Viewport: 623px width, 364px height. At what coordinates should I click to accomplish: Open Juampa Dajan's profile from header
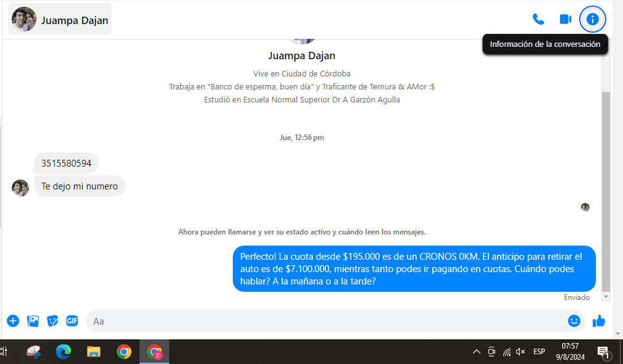point(60,20)
